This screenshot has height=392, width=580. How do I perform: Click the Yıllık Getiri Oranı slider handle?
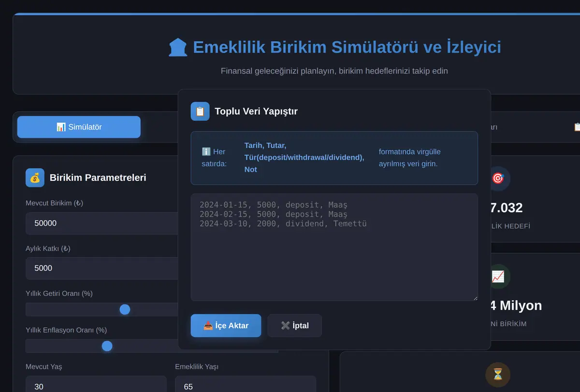pyautogui.click(x=125, y=309)
